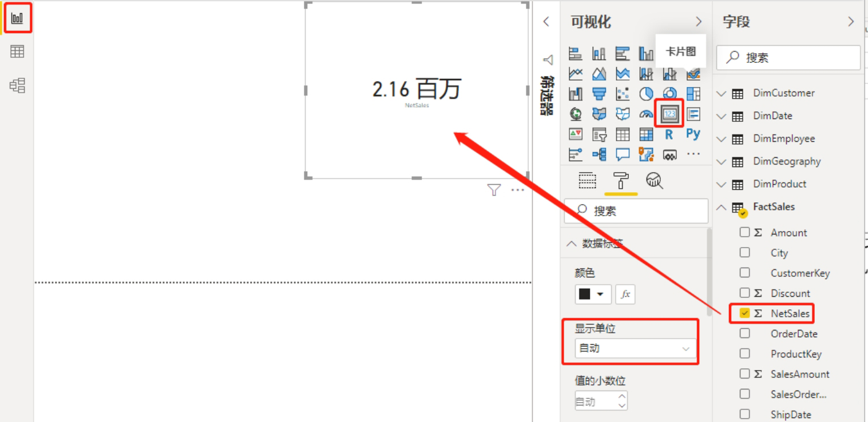Open the Fields tab of the visual
This screenshot has height=422, width=868.
[x=587, y=180]
